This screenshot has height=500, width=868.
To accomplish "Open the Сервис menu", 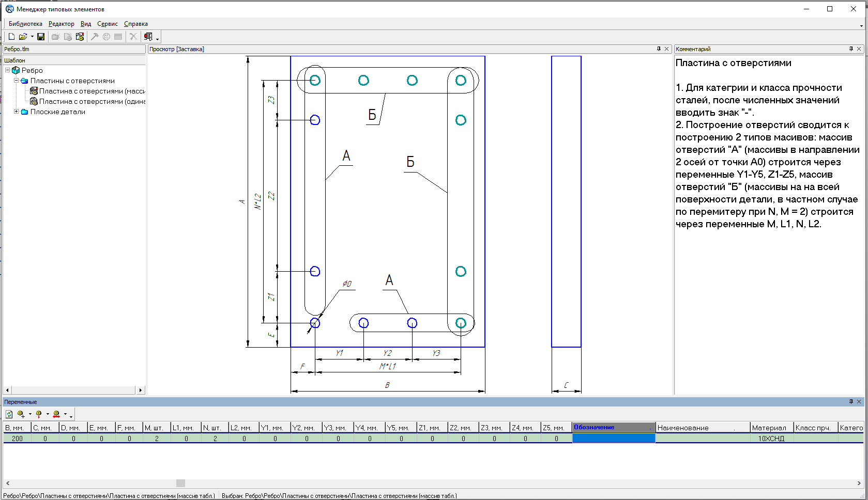I will 108,24.
